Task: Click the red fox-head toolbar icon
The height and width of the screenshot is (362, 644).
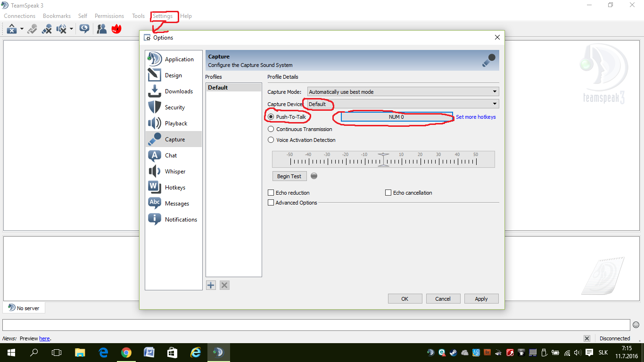Action: click(x=116, y=29)
